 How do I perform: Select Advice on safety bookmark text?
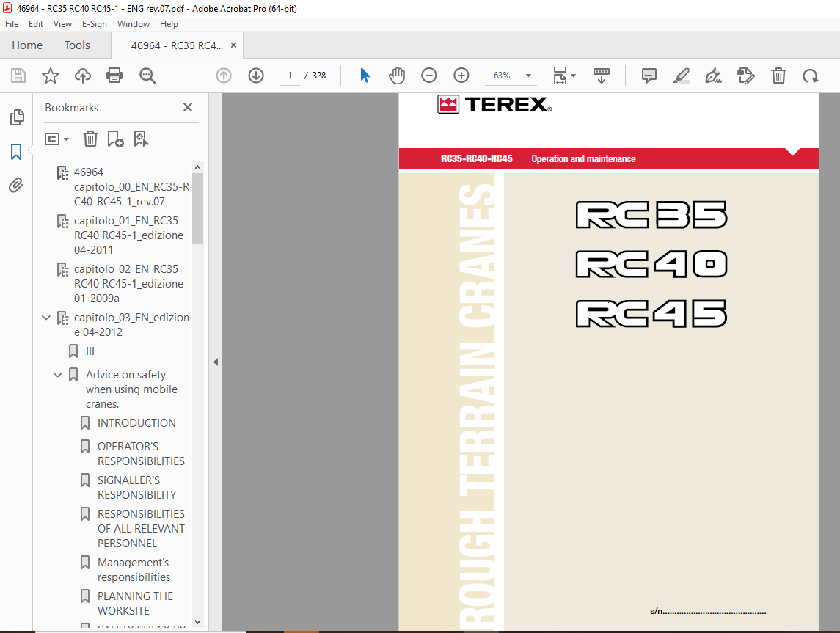point(131,389)
